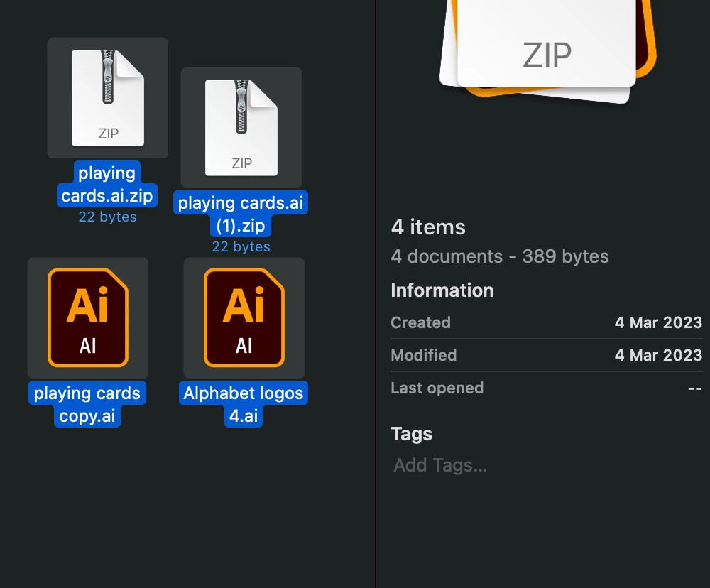Click 22 bytes under playing cards.ai (1).zip
Screen dimensions: 710x588
point(241,247)
